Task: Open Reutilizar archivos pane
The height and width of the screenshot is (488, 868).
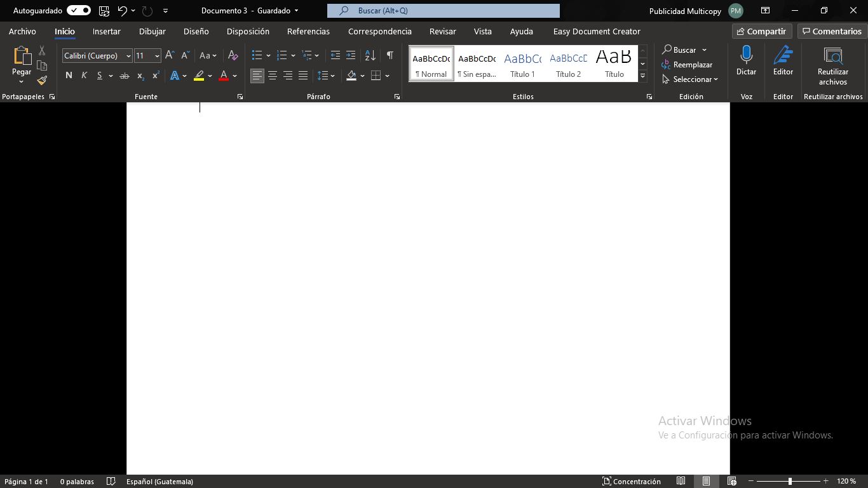Action: point(833,66)
